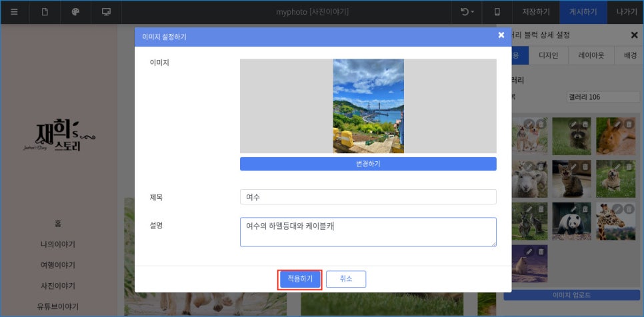Click the 이미지 업로드 button
644x317 pixels.
click(571, 295)
